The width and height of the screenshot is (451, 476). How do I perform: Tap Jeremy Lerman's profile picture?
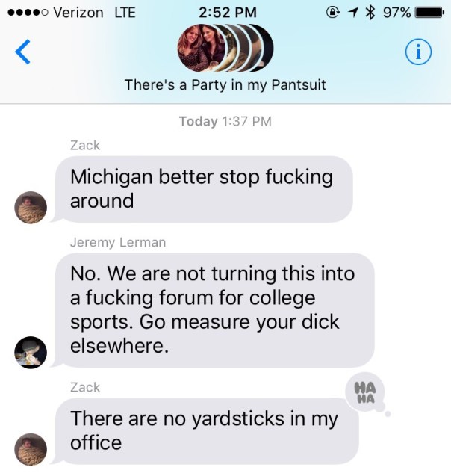point(31,353)
